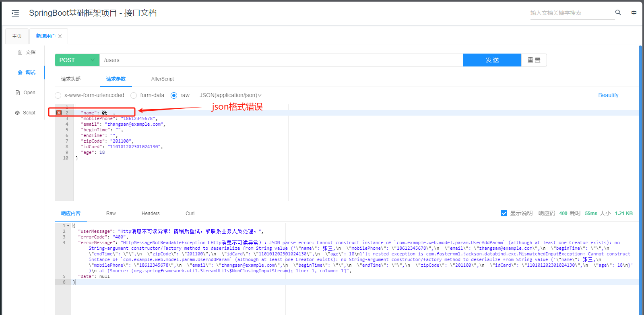The image size is (644, 315).
Task: Click the error marker on line 2
Action: (x=59, y=113)
